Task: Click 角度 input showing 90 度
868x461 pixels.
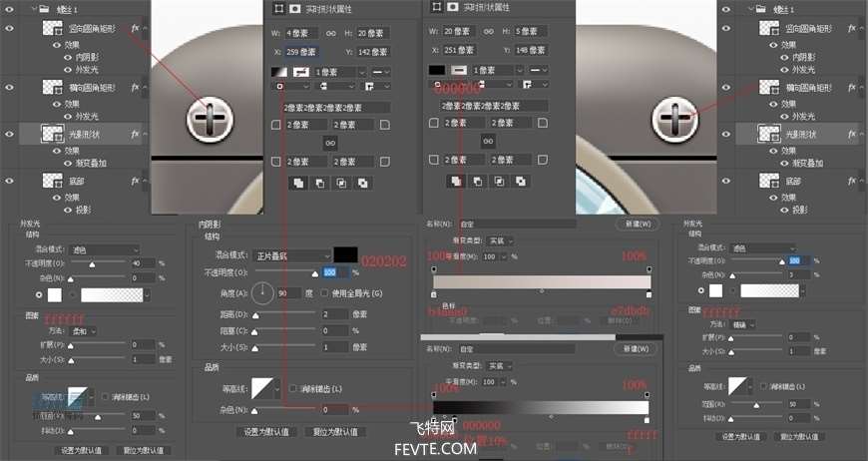Action: click(289, 293)
